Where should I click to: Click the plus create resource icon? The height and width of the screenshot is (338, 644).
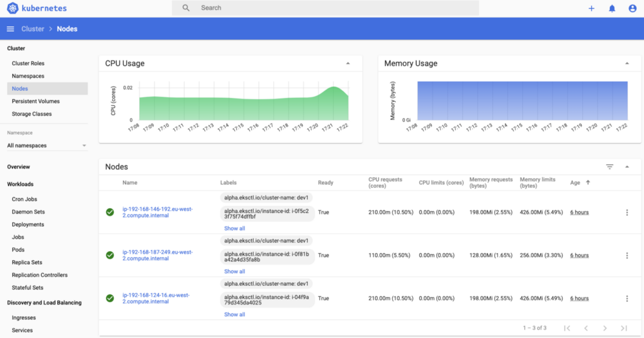(591, 8)
